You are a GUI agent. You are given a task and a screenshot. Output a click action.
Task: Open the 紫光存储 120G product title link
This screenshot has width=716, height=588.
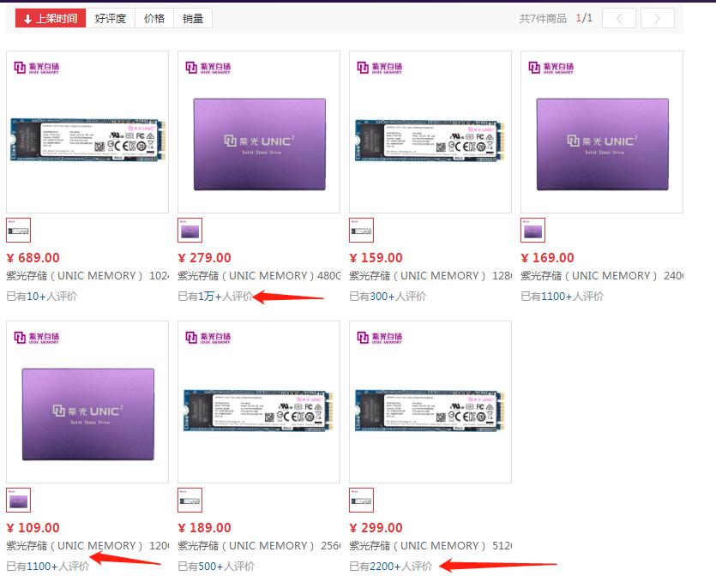[87, 545]
